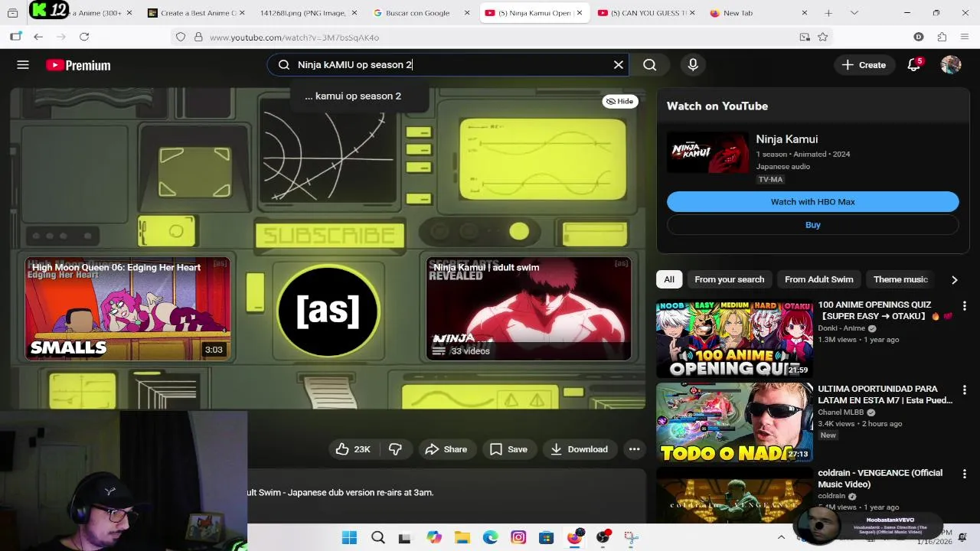Bookmark this page with the star
The image size is (980, 551).
tap(823, 37)
